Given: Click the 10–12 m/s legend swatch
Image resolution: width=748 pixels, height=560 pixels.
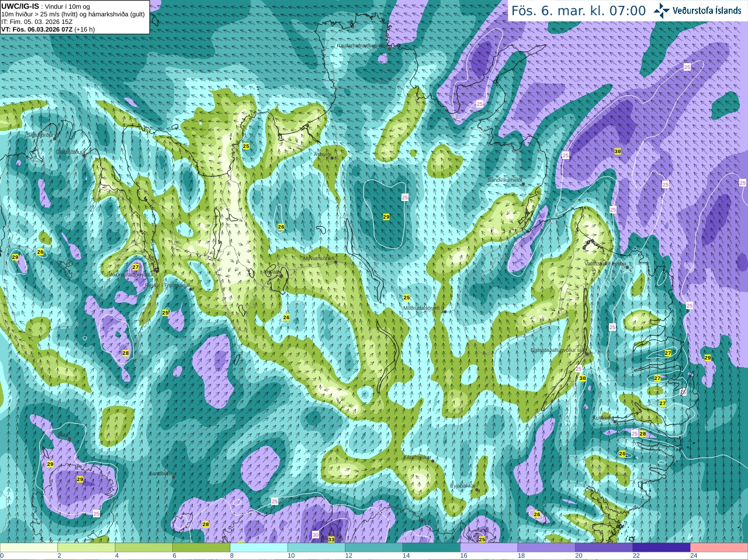Looking at the screenshot, I should (316, 548).
